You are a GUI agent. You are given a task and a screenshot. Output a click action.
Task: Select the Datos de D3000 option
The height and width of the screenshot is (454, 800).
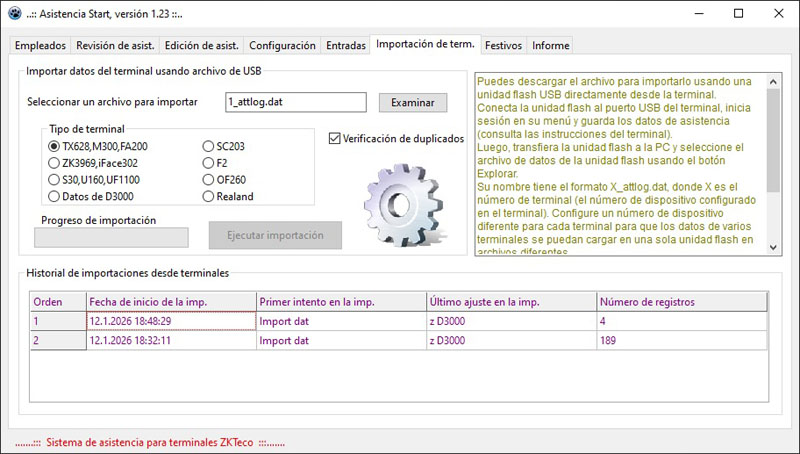tap(54, 197)
